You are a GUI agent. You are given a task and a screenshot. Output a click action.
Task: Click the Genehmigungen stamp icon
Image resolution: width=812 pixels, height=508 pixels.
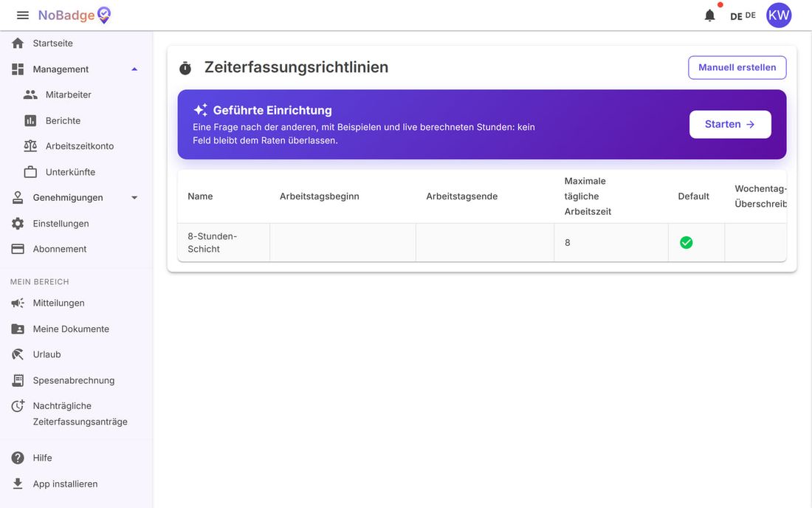point(18,197)
